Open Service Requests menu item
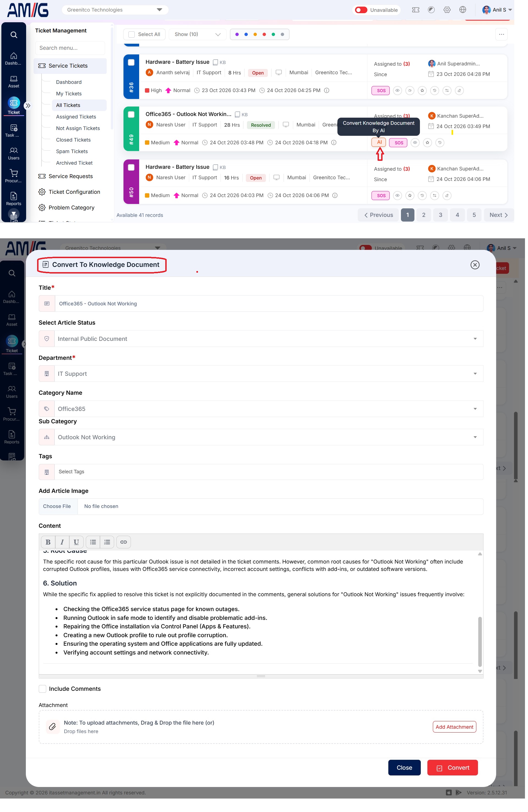The width and height of the screenshot is (528, 812). pos(70,176)
